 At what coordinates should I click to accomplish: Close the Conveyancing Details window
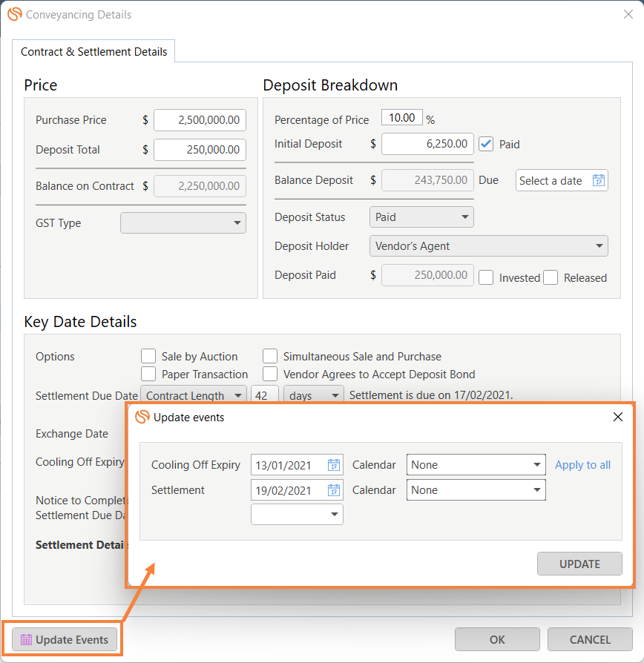click(x=628, y=14)
